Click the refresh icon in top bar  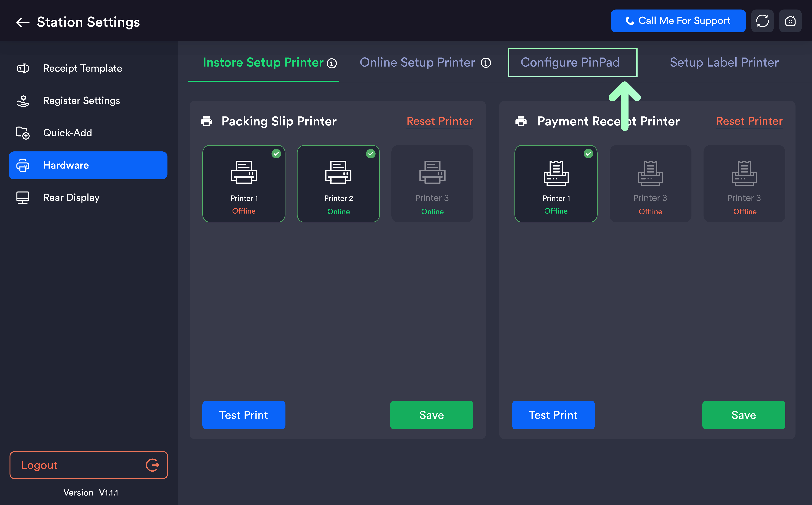pos(762,21)
